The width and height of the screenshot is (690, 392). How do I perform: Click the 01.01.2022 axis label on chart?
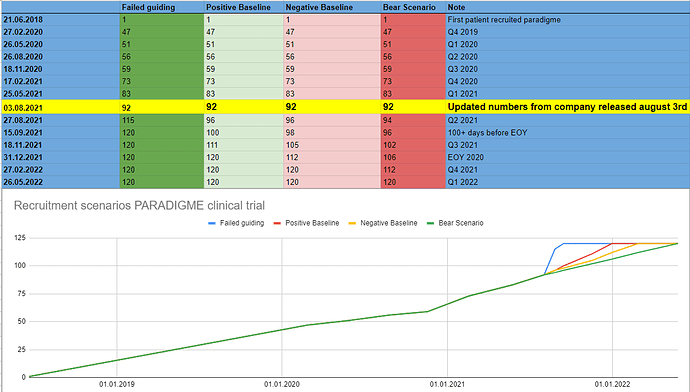(x=613, y=385)
